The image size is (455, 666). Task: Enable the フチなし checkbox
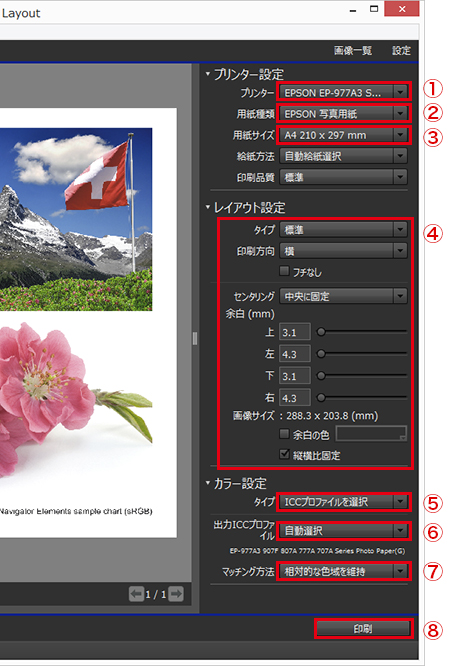click(284, 271)
